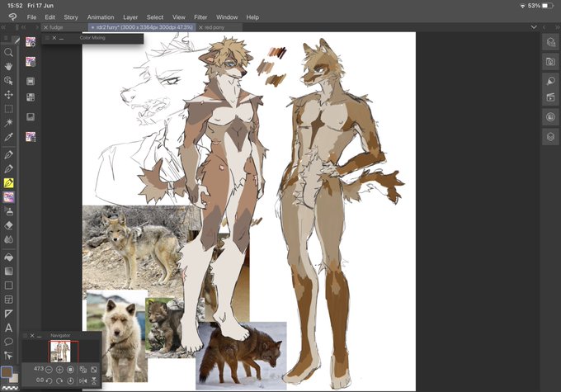Open the bottom colorful panel icon with list

point(31,137)
